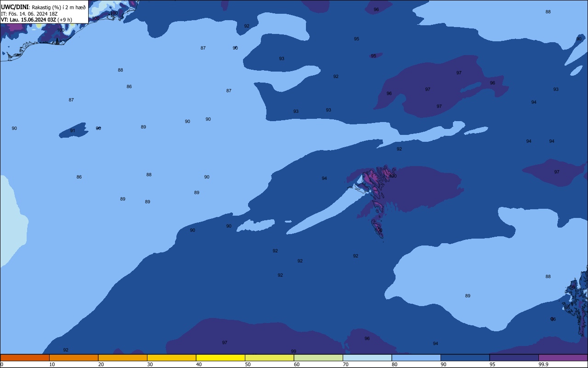Screen dimensions: 588x368
Task: Pick the 20–30 legend color band
Action: point(123,357)
